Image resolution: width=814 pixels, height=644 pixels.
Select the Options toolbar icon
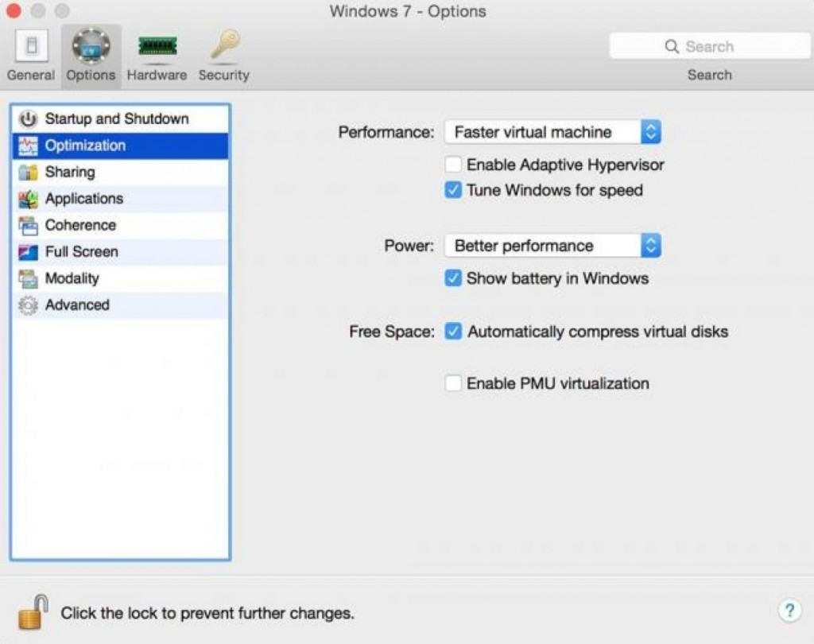click(91, 45)
